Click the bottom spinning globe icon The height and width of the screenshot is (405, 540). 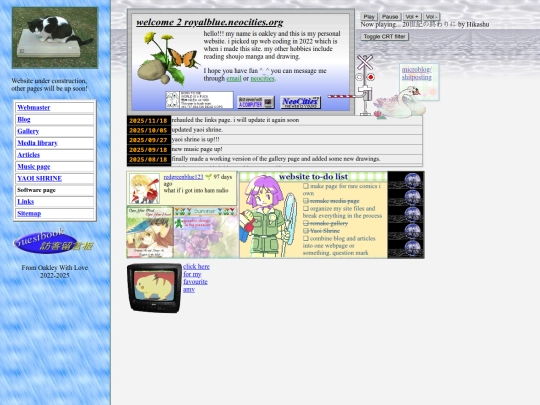[x=413, y=248]
